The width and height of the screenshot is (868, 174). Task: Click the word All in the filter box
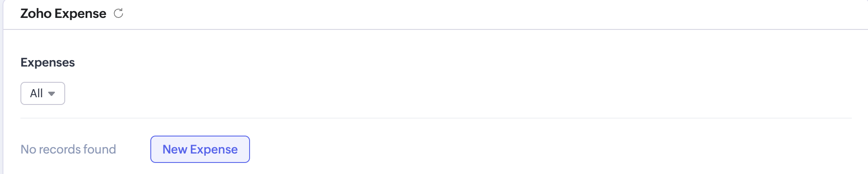36,93
